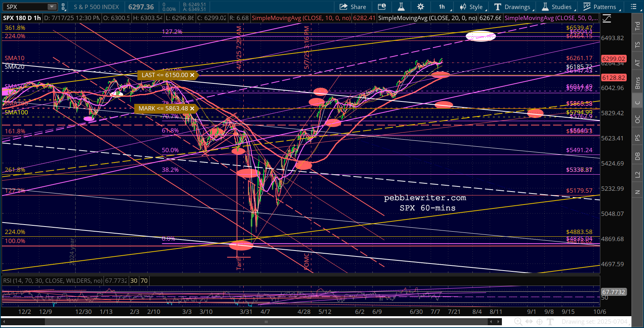This screenshot has width=644, height=328.
Task: Click the 6493.82 price axis label
Action: tap(613, 38)
